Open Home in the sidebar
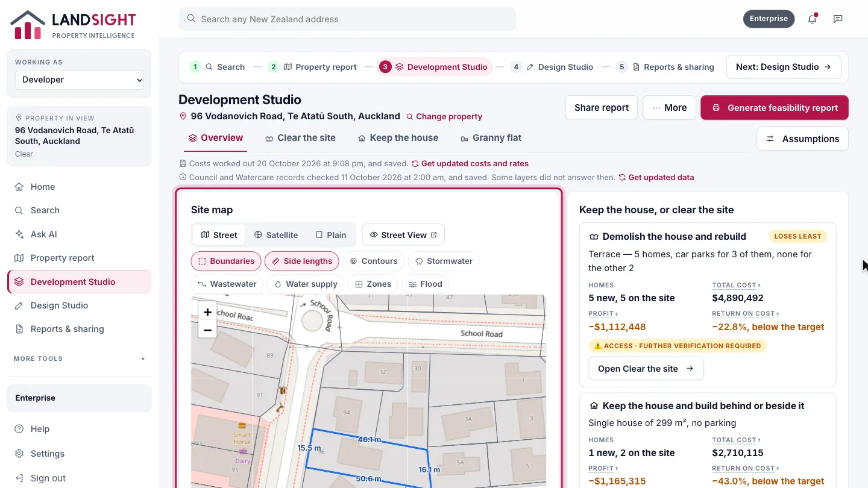This screenshot has width=868, height=488. [79, 187]
